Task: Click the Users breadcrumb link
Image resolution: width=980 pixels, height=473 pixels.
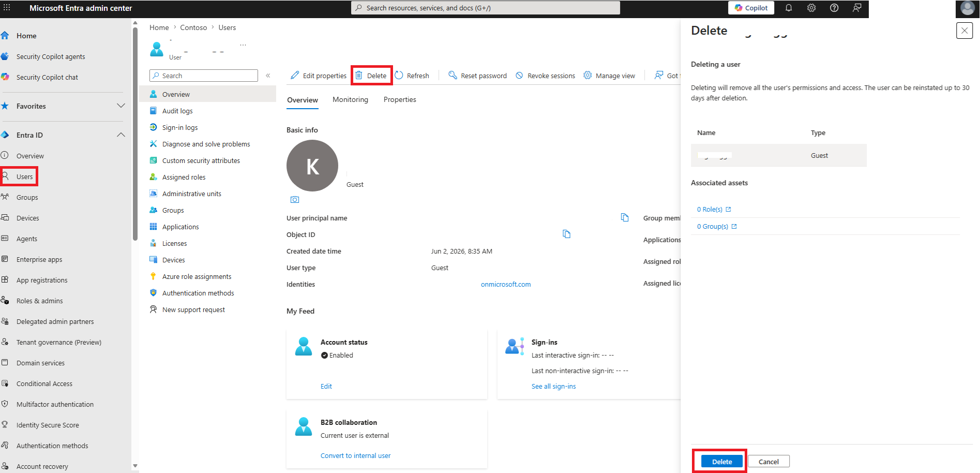Action: pyautogui.click(x=227, y=27)
